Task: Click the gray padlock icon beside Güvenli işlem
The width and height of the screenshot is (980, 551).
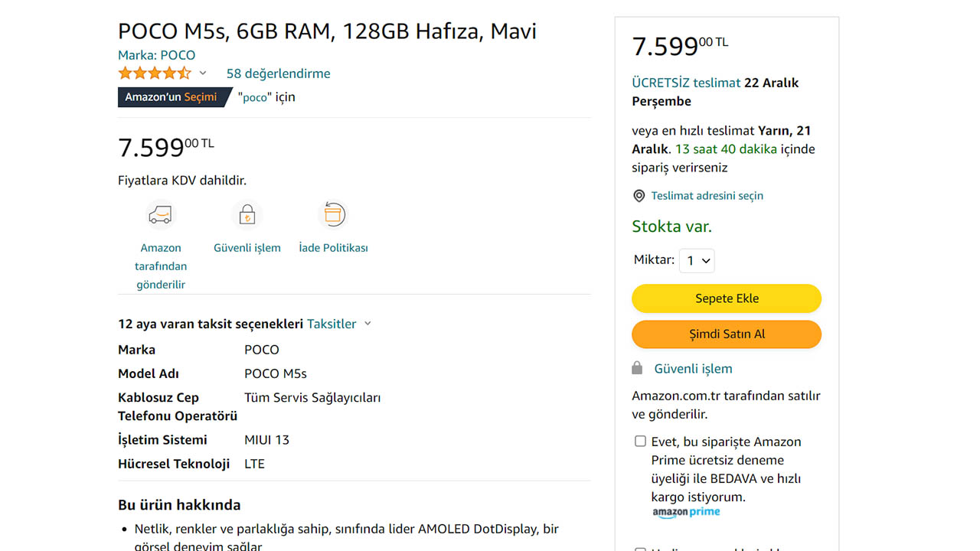Action: coord(637,369)
